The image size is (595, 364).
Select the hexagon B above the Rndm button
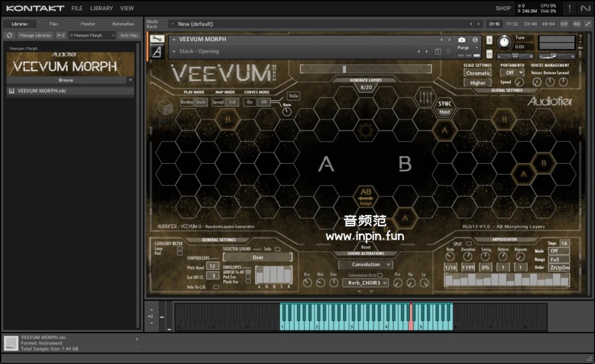click(228, 120)
